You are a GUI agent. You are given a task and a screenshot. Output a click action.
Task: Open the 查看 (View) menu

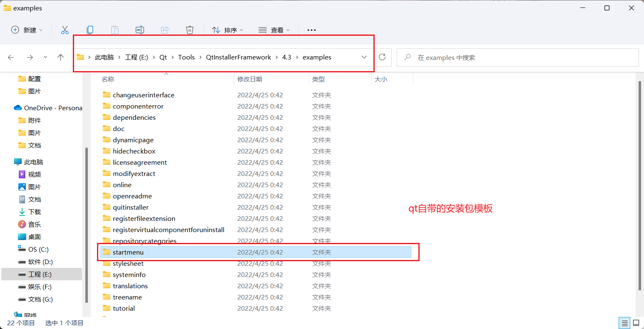coord(274,30)
